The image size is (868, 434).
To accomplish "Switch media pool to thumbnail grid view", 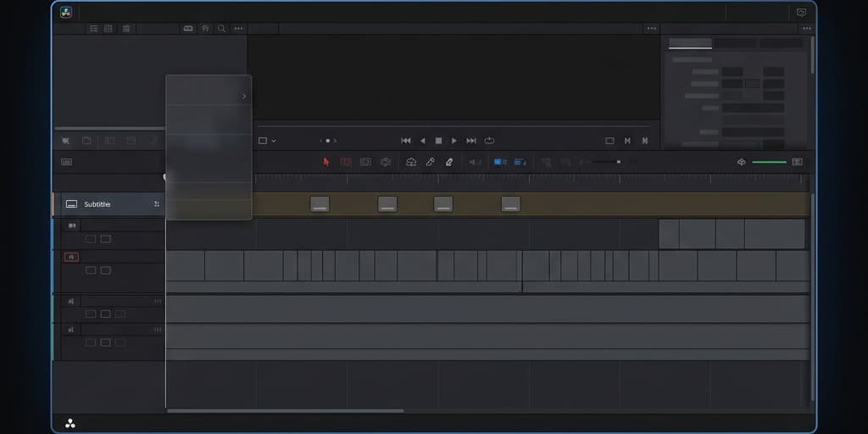I will point(108,28).
